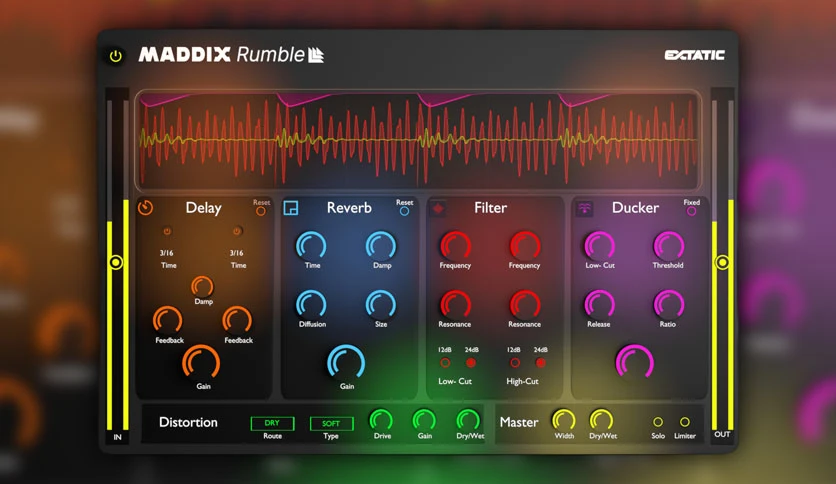Screen dimensions: 836x484
Task: Click the Master Dry/Wet knob
Action: 601,420
